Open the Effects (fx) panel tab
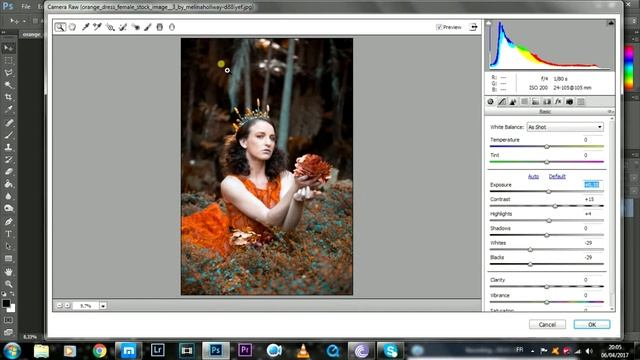The height and width of the screenshot is (360, 640). click(558, 102)
